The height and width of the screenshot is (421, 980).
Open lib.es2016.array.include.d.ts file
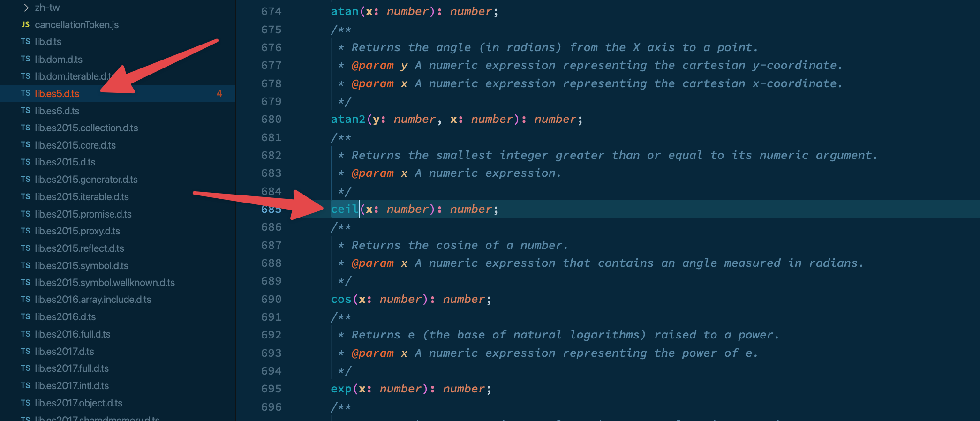(93, 300)
